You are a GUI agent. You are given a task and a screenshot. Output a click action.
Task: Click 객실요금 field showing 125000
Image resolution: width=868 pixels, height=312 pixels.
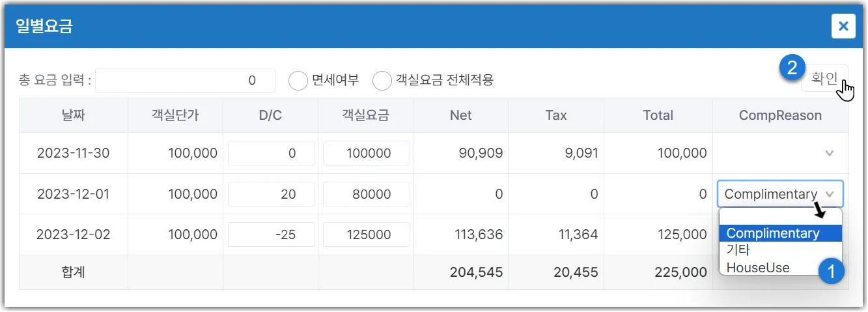point(366,234)
